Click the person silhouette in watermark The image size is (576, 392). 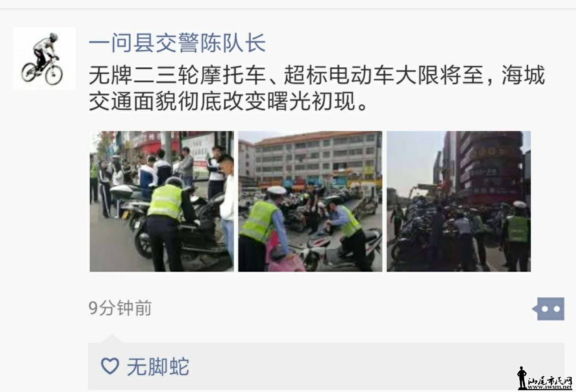522,378
